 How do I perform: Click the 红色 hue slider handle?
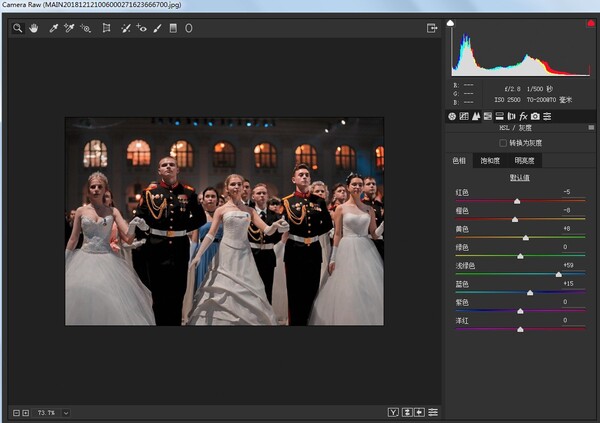[x=517, y=201]
